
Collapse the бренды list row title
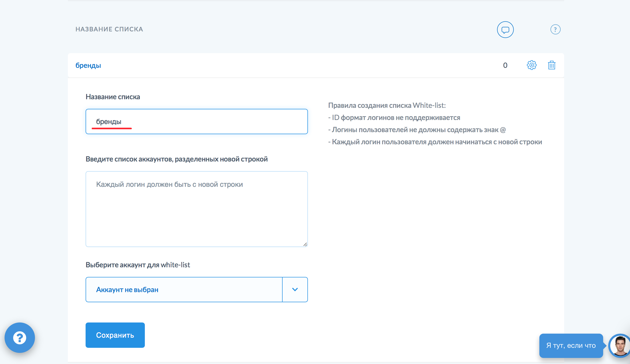(88, 65)
